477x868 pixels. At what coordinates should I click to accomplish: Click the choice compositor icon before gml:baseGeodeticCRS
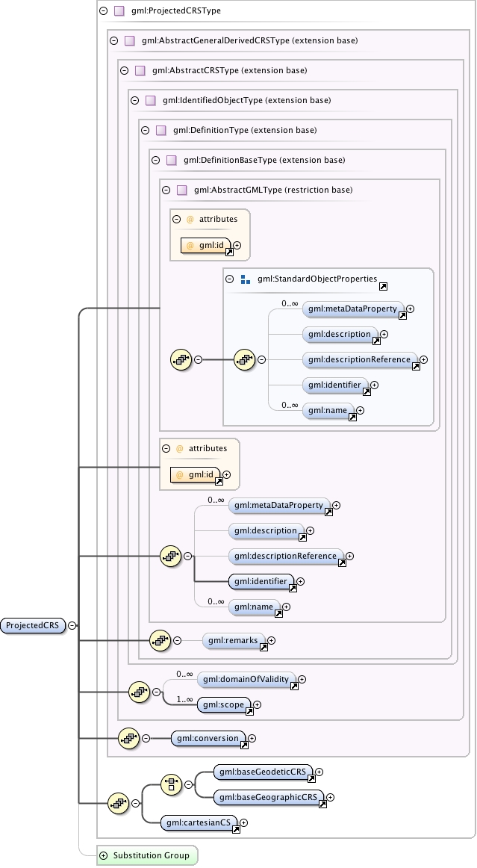tap(172, 784)
